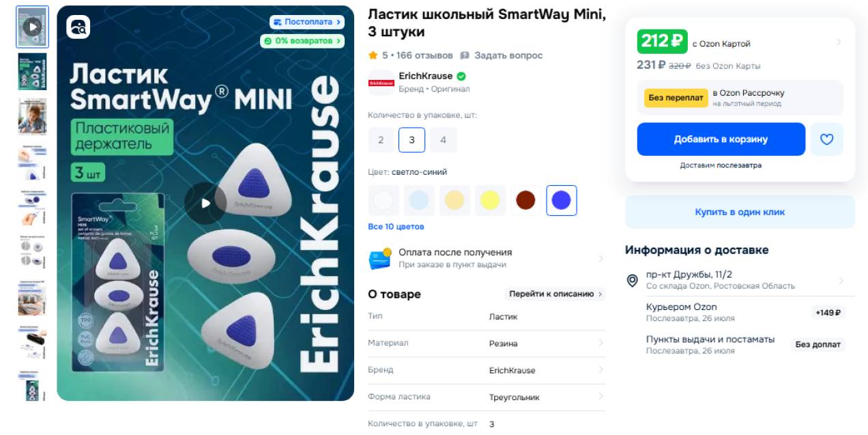The image size is (868, 435).
Task: Expand the Ozon Card price chevron
Action: [x=839, y=42]
